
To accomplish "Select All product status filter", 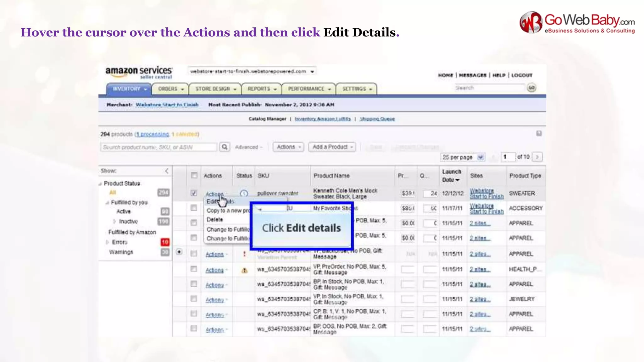I will pos(113,193).
